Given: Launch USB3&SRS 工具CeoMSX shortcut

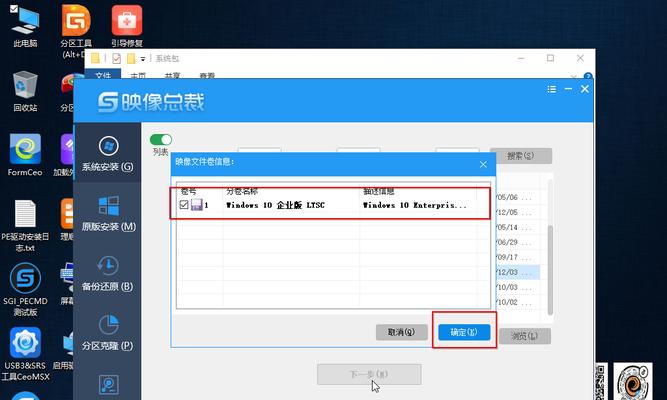Looking at the screenshot, I should (x=25, y=354).
